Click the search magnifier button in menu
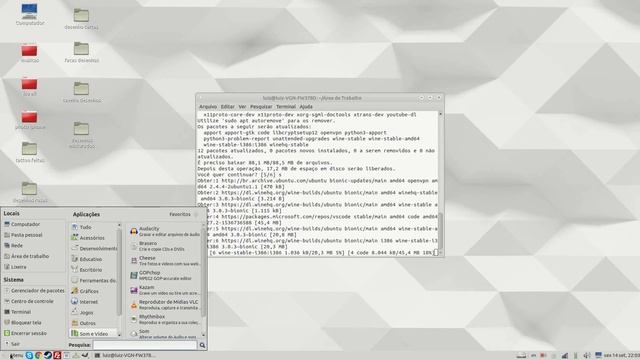Screen dimensions: 640x360 202,345
